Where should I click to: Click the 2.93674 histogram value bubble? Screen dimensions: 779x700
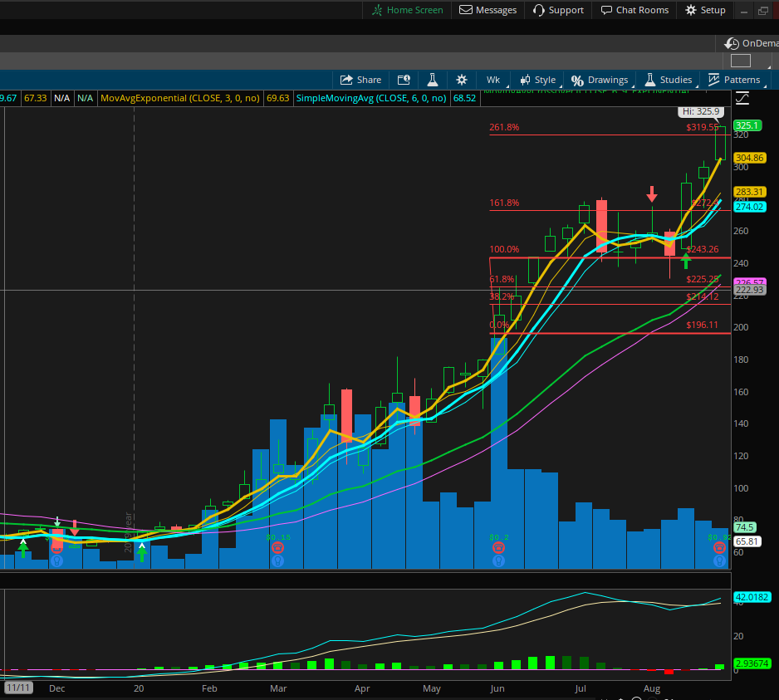[x=752, y=663]
